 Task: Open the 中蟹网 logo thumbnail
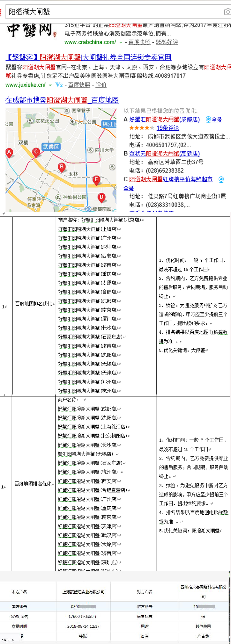coord(32,31)
